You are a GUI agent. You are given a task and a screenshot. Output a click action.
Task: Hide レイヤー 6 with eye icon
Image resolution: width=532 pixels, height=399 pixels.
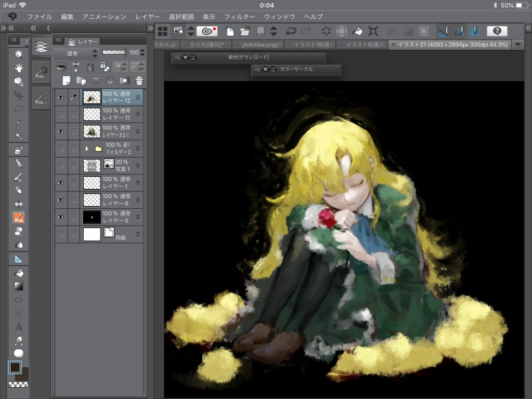(61, 200)
